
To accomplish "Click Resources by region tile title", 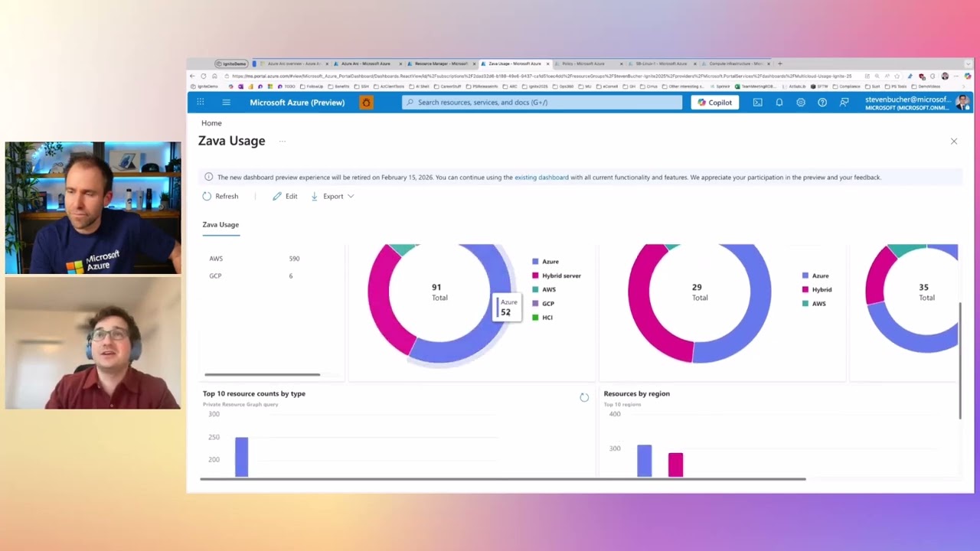I will pyautogui.click(x=636, y=393).
